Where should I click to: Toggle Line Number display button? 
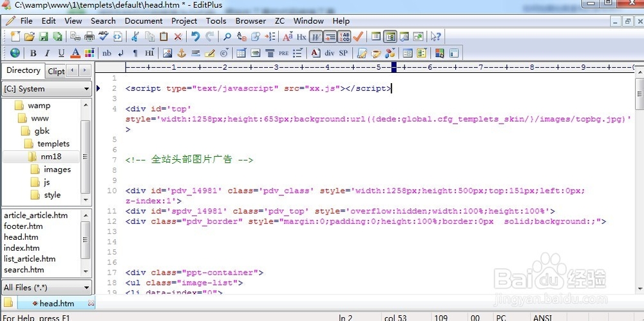[x=344, y=37]
